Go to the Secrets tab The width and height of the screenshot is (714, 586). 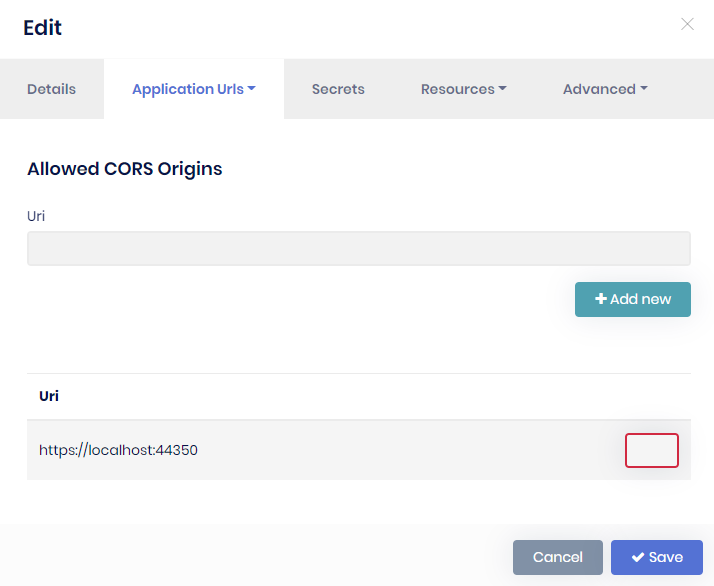(338, 89)
